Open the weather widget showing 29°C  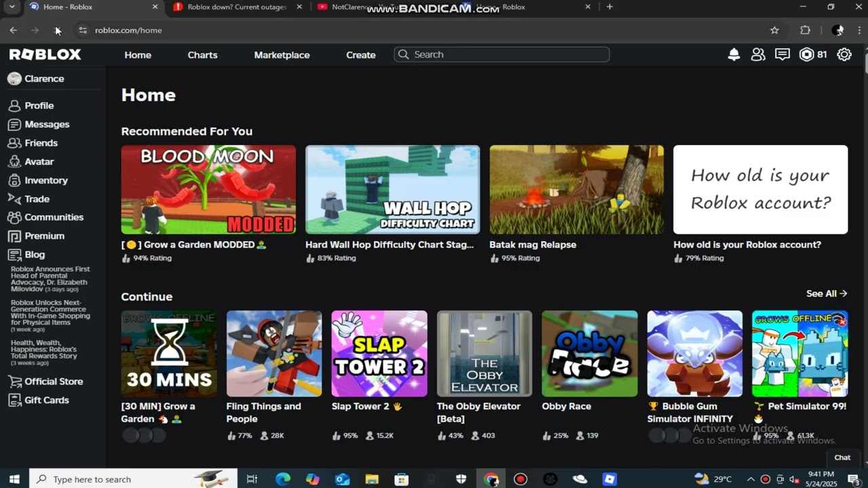[x=713, y=479]
